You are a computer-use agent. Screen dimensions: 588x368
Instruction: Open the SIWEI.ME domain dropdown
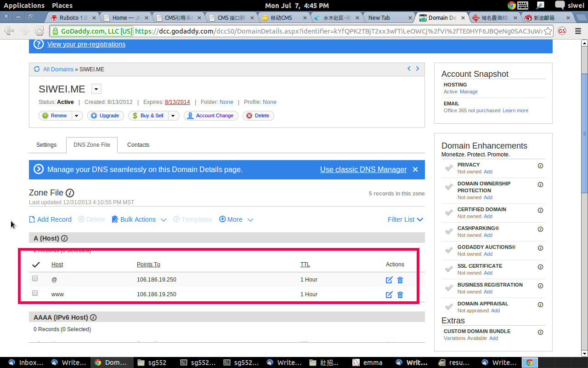click(95, 88)
